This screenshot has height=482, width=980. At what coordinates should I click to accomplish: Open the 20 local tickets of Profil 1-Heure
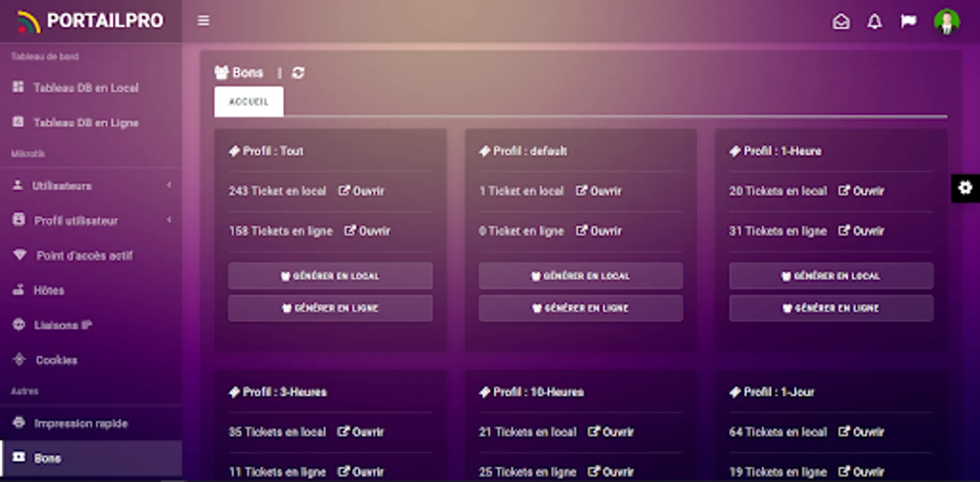point(862,191)
